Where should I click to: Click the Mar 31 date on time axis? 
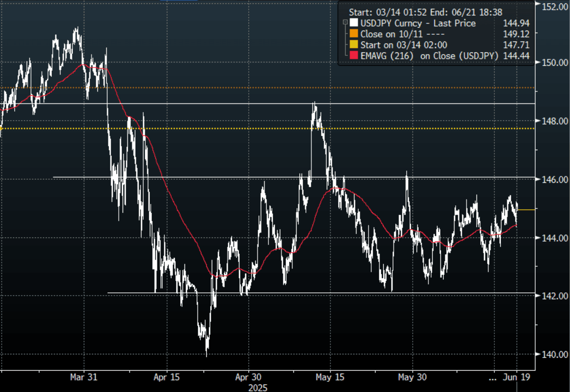(84, 377)
